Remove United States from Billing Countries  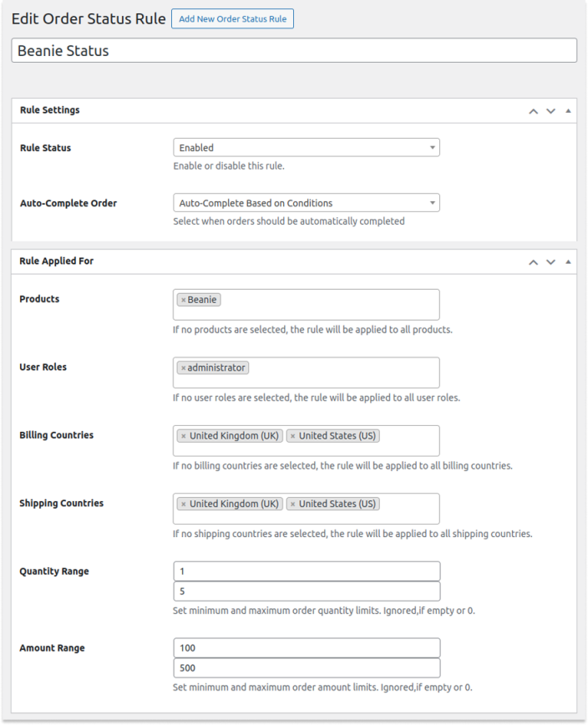(292, 436)
